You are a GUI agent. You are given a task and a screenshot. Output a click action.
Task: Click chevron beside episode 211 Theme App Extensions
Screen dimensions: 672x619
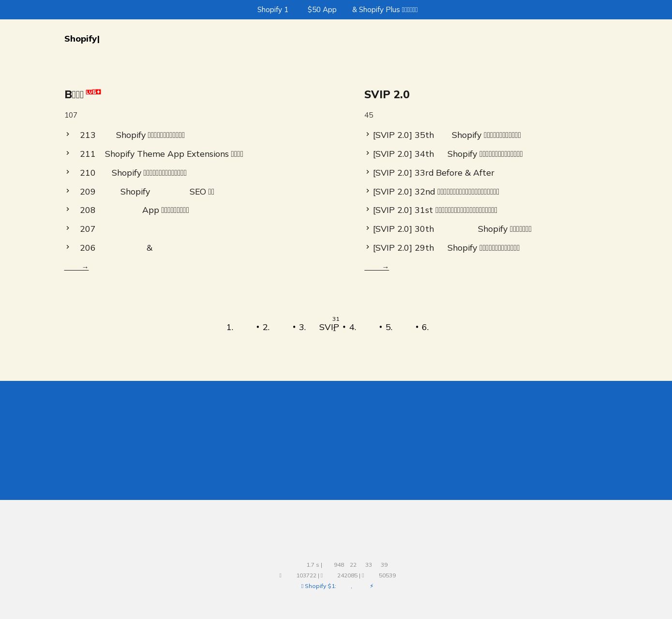tap(68, 153)
